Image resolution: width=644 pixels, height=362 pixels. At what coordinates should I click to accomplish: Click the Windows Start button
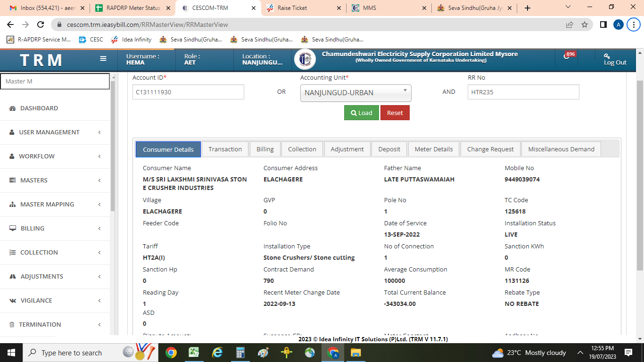[x=11, y=353]
